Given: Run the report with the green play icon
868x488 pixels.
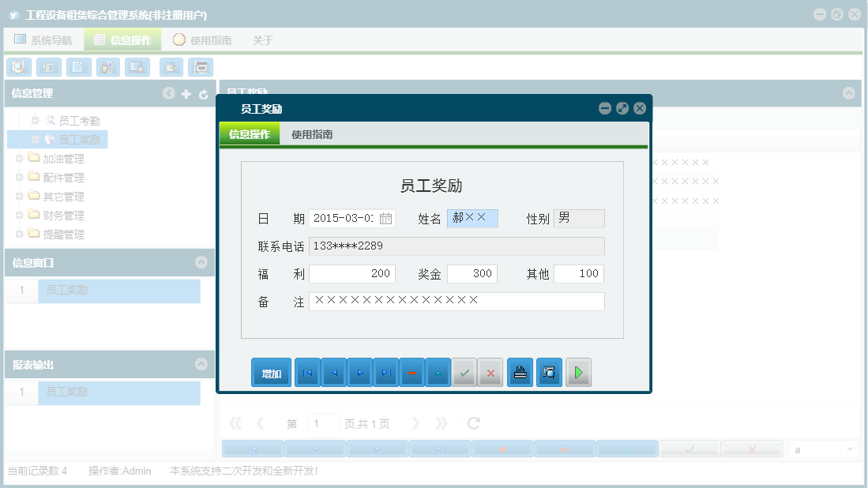Looking at the screenshot, I should point(578,372).
